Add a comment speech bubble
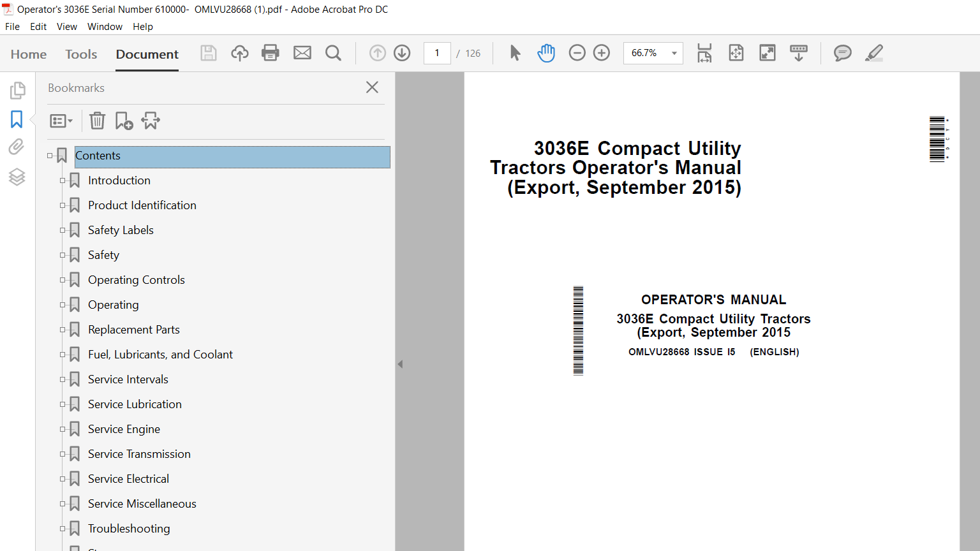Screen dimensions: 980x551 point(843,53)
